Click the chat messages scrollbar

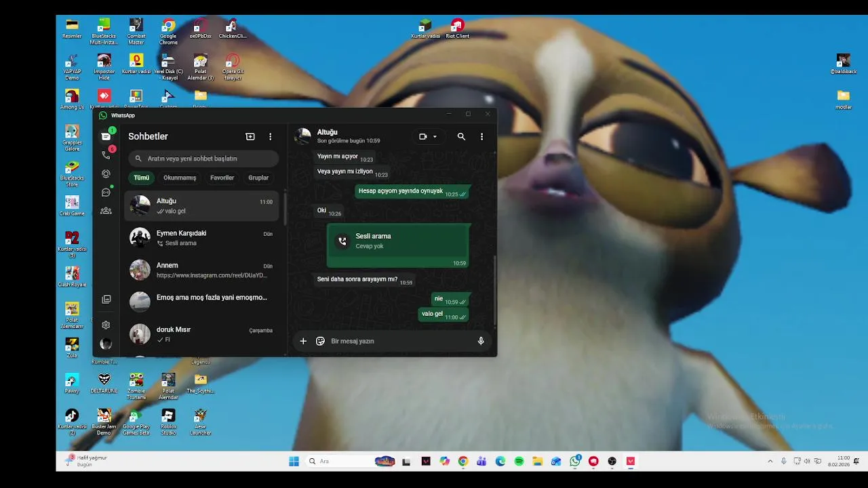coord(494,289)
